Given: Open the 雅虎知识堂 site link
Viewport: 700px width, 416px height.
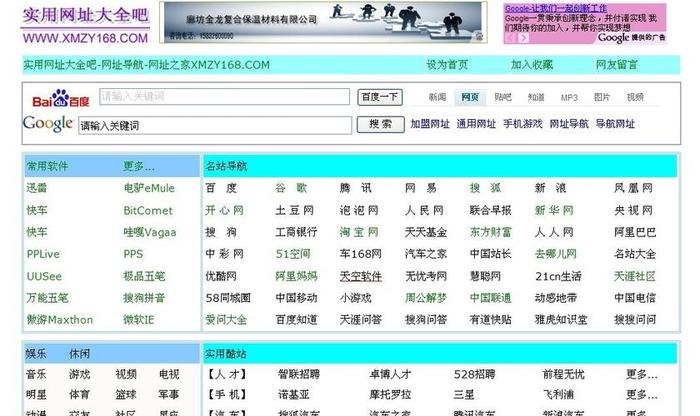Looking at the screenshot, I should pyautogui.click(x=561, y=320).
